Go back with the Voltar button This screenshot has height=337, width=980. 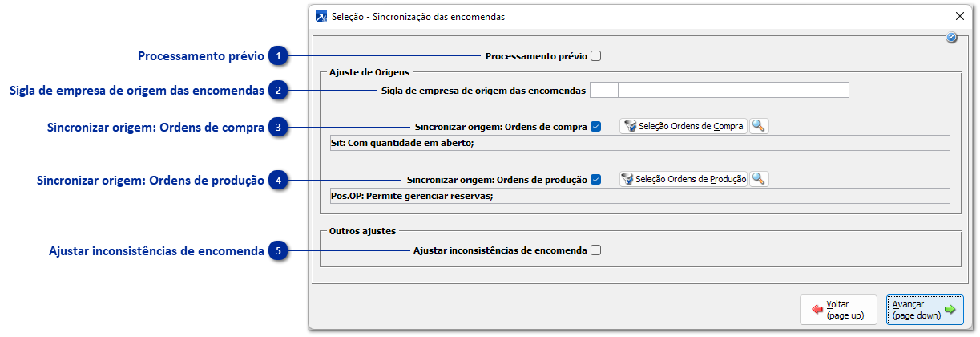pyautogui.click(x=840, y=310)
